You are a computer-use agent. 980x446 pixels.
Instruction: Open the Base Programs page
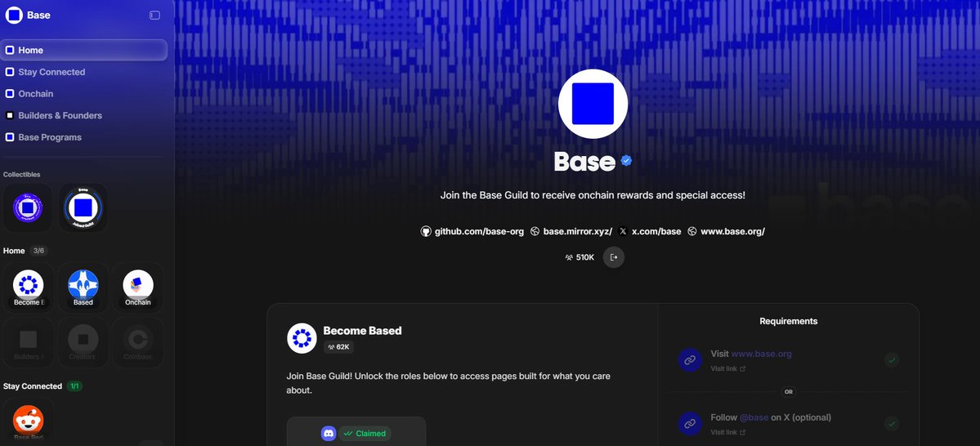[x=83, y=137]
